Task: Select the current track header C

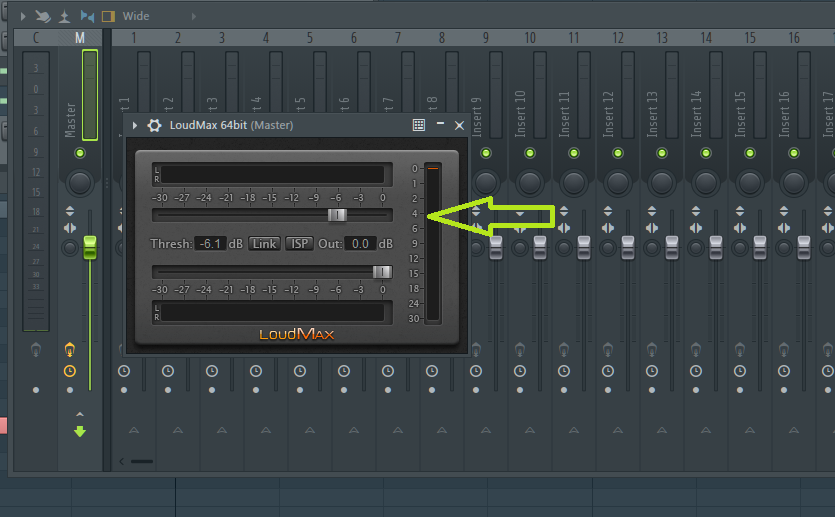Action: 36,38
